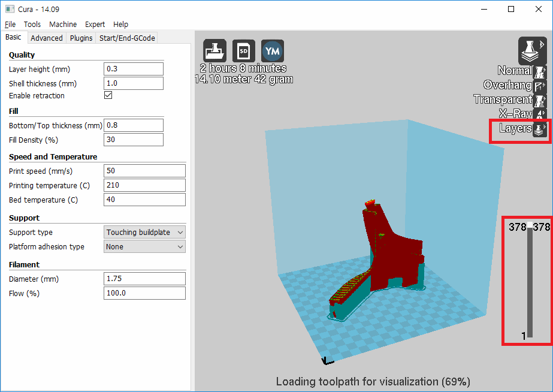The height and width of the screenshot is (392, 553).
Task: Click the 'Normal' view label
Action: click(x=515, y=71)
